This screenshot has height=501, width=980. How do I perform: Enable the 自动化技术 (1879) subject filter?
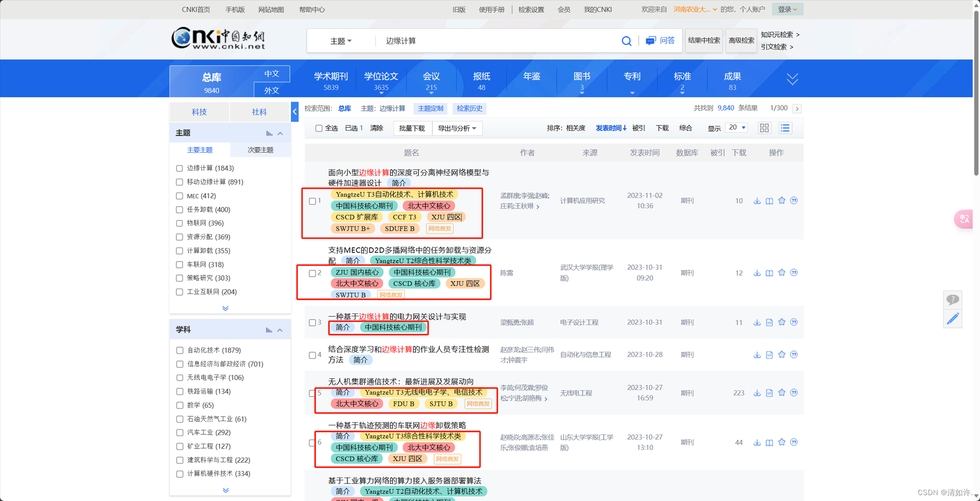tap(179, 350)
